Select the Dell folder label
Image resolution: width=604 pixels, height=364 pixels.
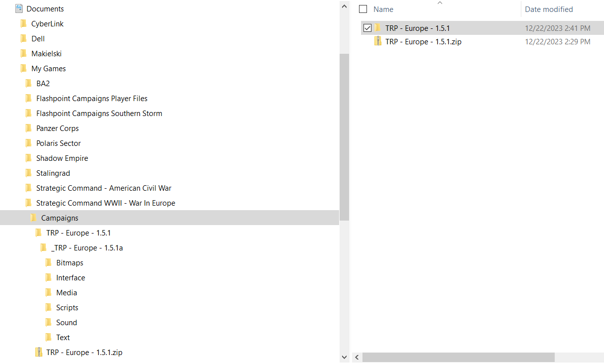pos(38,38)
